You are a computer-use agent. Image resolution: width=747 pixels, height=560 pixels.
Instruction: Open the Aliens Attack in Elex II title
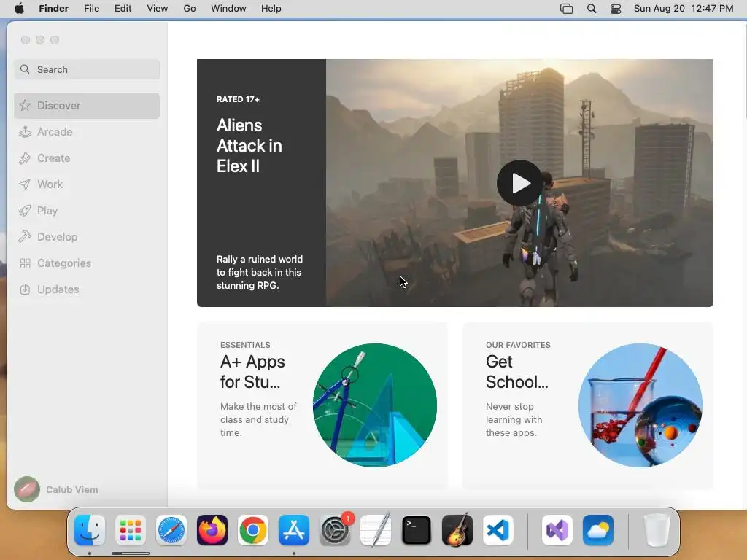point(249,146)
